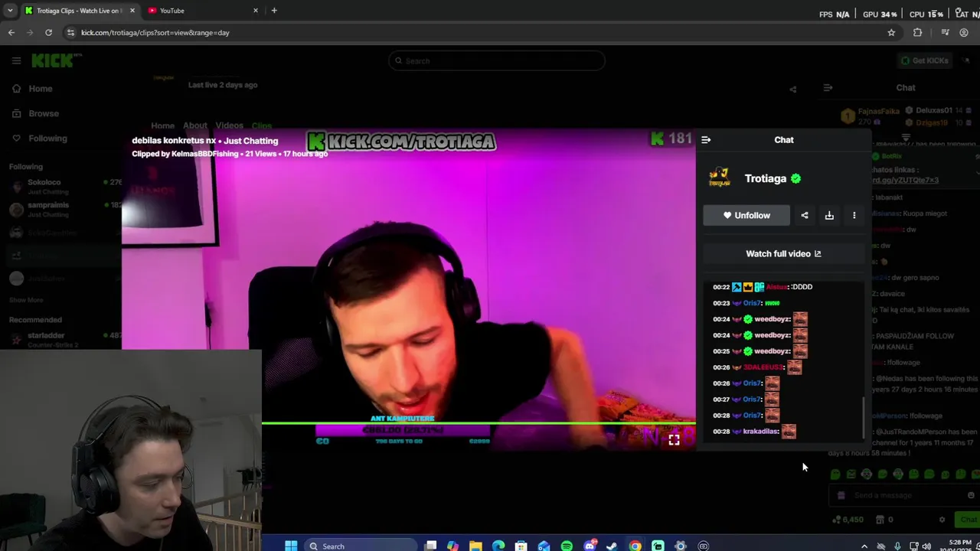Screen dimensions: 980x551
Task: Open Google Chrome from the taskbar
Action: click(x=635, y=546)
